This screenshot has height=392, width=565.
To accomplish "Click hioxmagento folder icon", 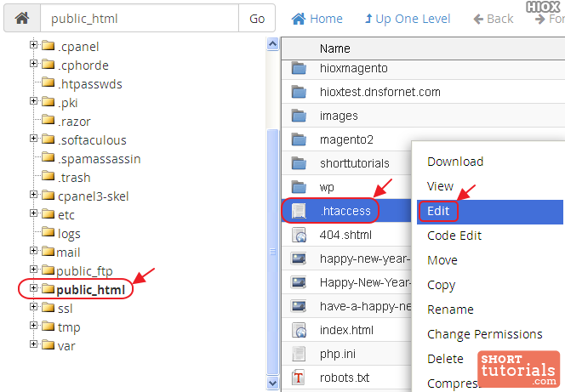I will click(299, 68).
